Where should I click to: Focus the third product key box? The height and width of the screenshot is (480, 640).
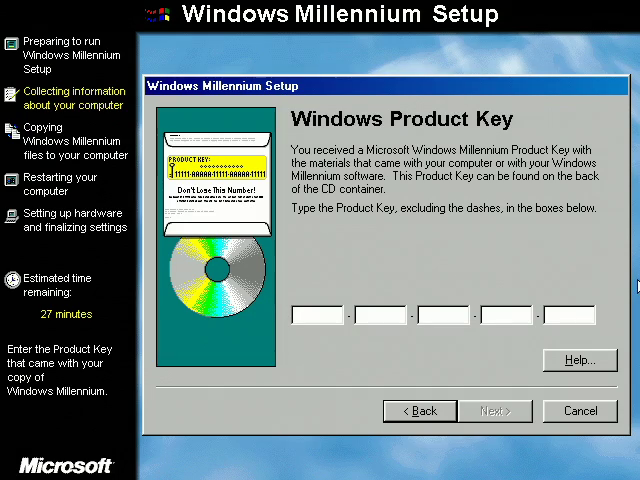[444, 315]
